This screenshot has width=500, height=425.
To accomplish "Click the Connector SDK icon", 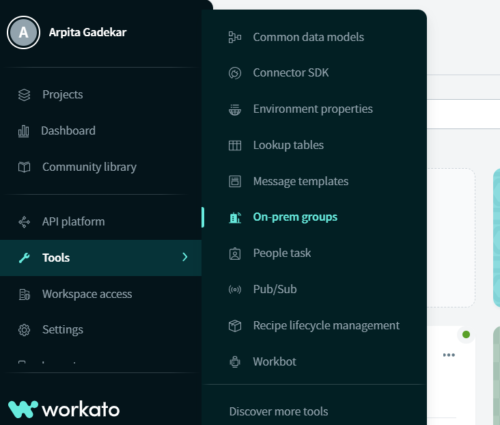I will click(235, 73).
